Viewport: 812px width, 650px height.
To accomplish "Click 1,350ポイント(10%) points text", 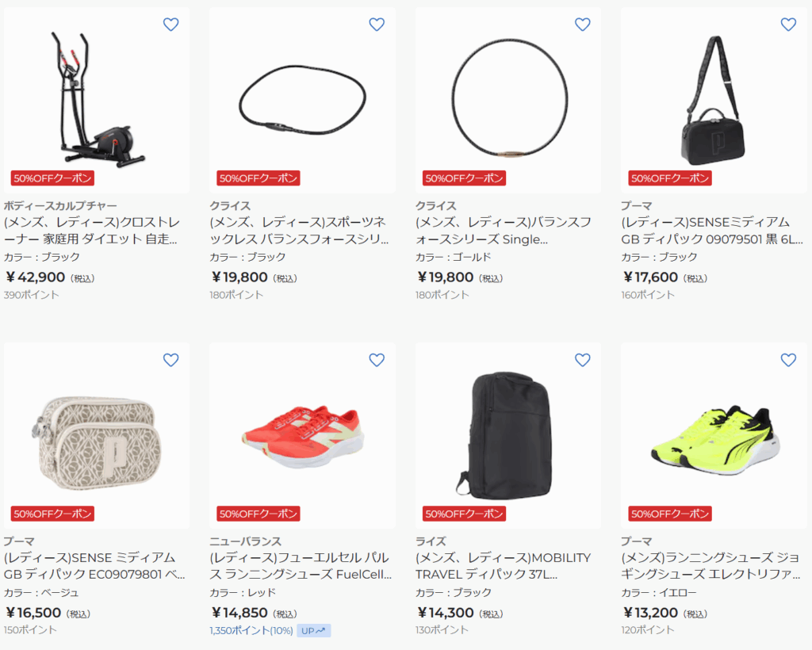I will click(x=251, y=630).
